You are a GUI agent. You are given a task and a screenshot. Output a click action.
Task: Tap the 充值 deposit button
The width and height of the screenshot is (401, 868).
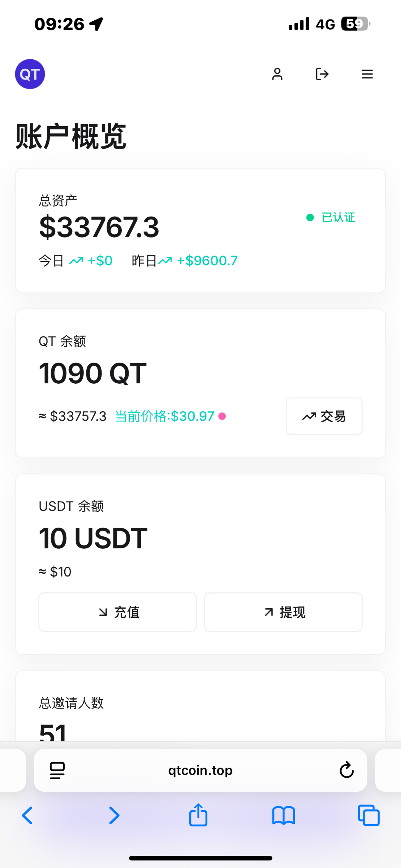(x=117, y=612)
